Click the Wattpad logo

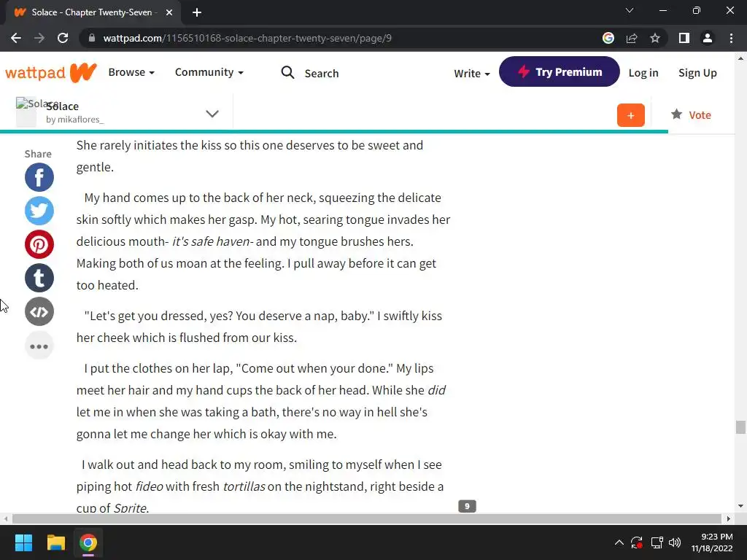click(51, 72)
